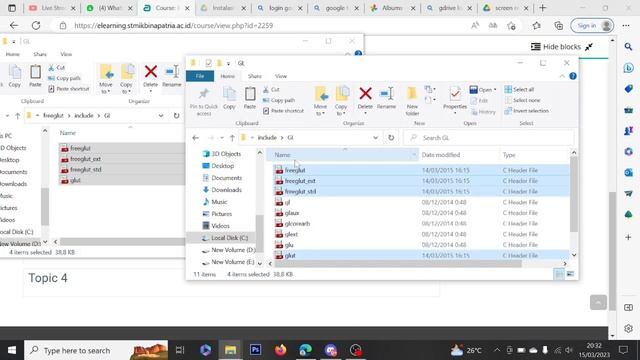Screen dimensions: 640x360
Task: Click Paste shortcut in front GL window
Action: [283, 111]
